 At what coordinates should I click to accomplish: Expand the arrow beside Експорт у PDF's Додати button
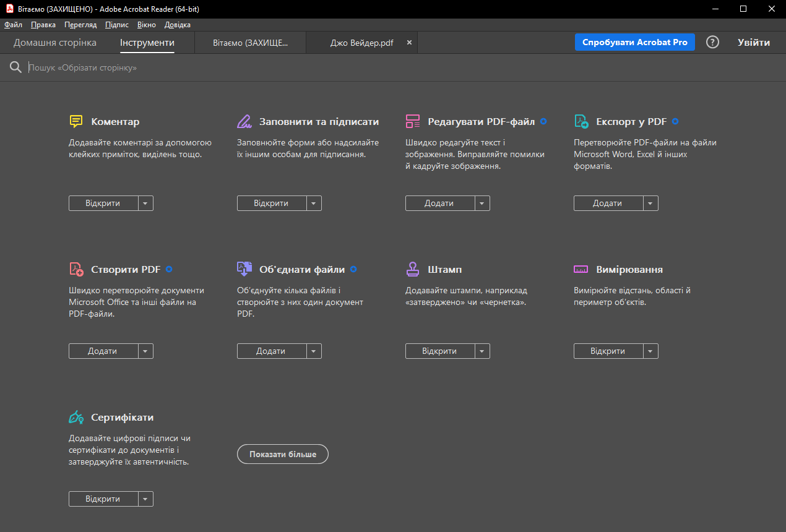(x=650, y=203)
